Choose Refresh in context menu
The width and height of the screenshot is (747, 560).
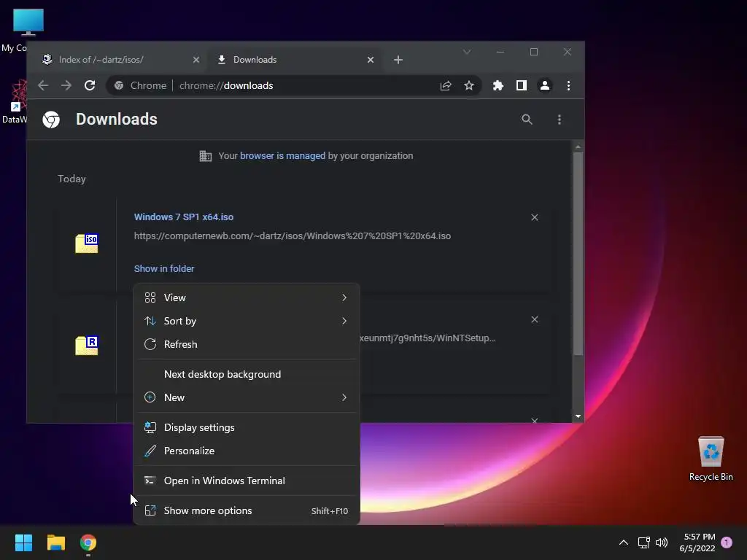[x=247, y=344]
